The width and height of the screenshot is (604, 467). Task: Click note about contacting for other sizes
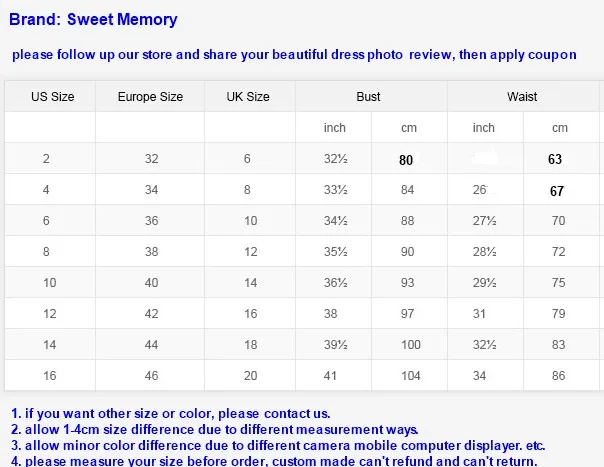coord(171,413)
